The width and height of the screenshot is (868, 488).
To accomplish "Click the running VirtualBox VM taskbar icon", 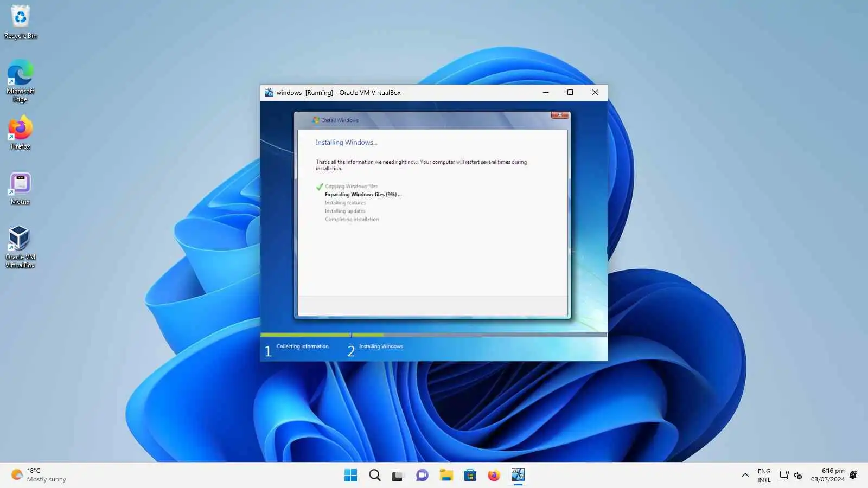I will coord(518,476).
